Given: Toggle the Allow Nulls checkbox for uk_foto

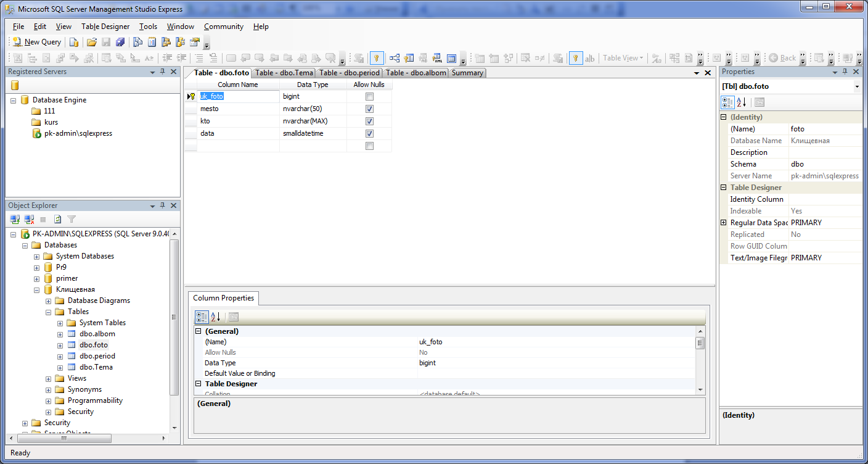Looking at the screenshot, I should coord(369,97).
